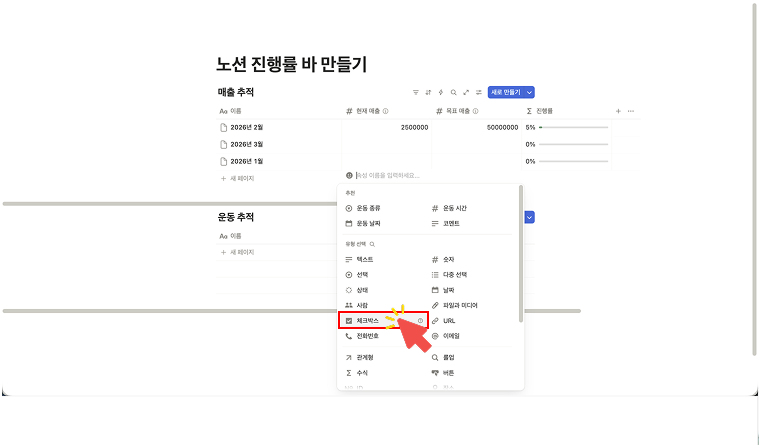Viewport: 760px width, 445px height.
Task: Select suggested property 코멘트
Action: click(445, 223)
